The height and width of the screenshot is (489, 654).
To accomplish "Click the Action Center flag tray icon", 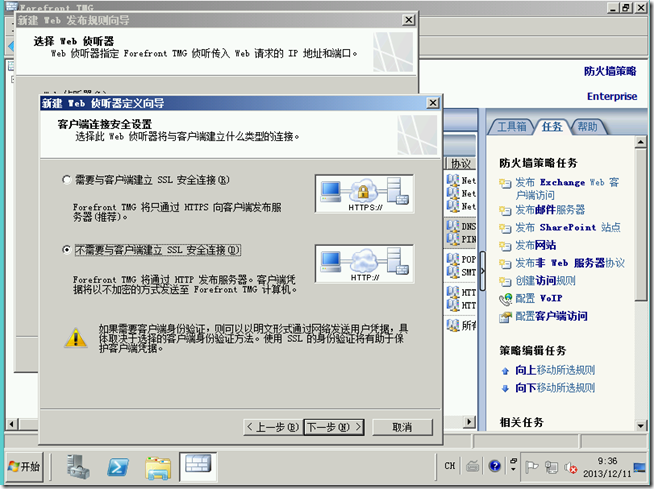I will tap(531, 467).
